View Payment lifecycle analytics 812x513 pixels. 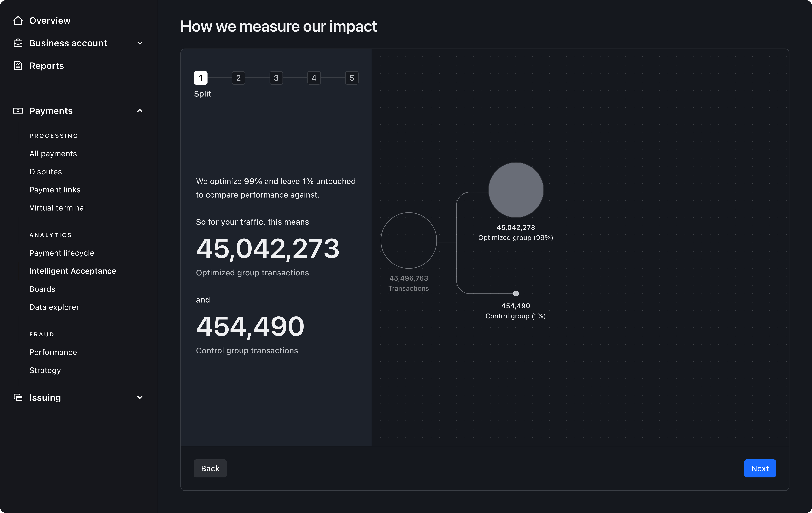pyautogui.click(x=62, y=253)
